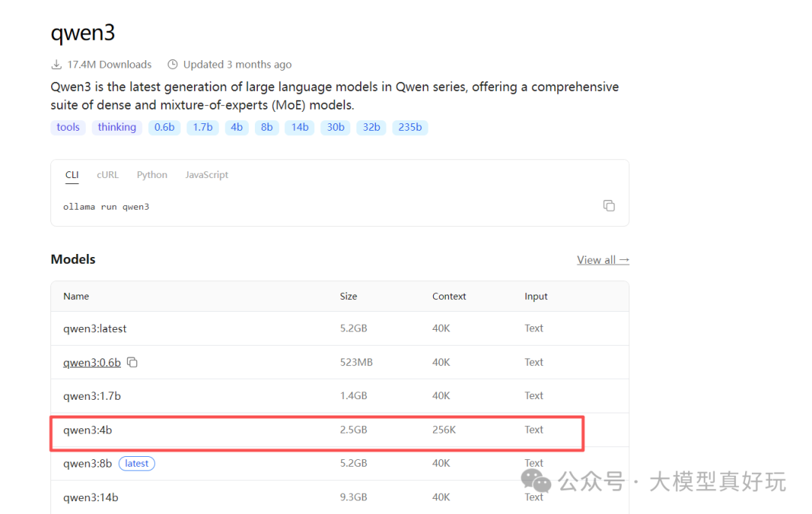This screenshot has height=514, width=812.
Task: Click the ollama run qwen3 command text
Action: (106, 207)
